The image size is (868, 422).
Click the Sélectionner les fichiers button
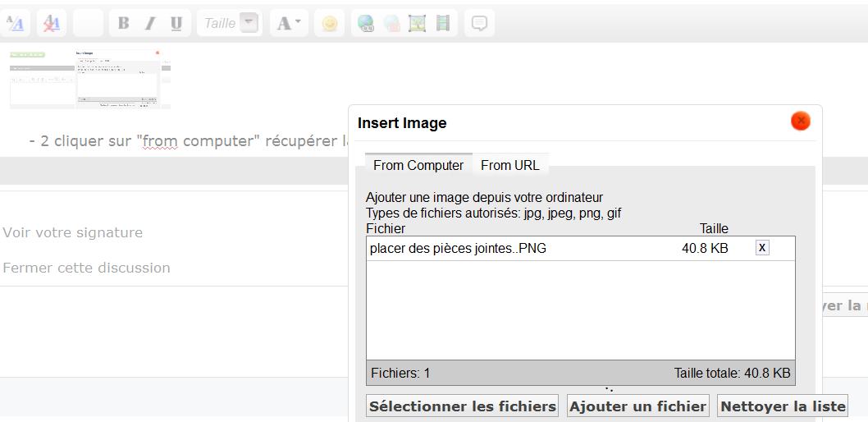coord(463,406)
